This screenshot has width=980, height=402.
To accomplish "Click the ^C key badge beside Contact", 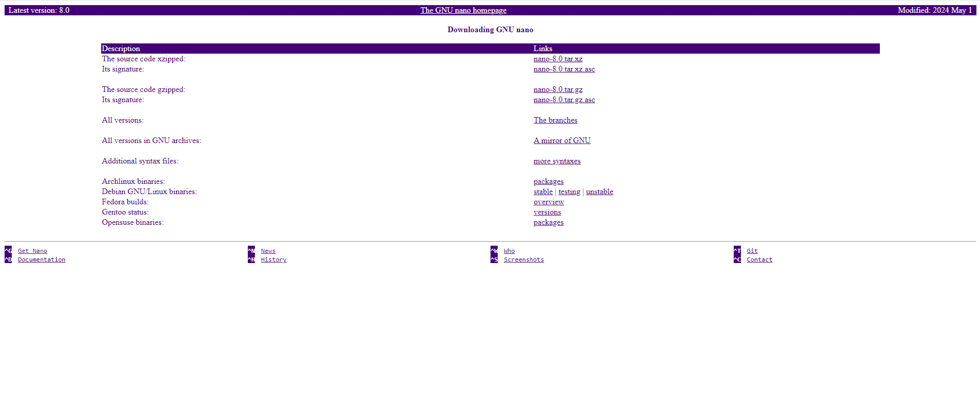I will 737,259.
